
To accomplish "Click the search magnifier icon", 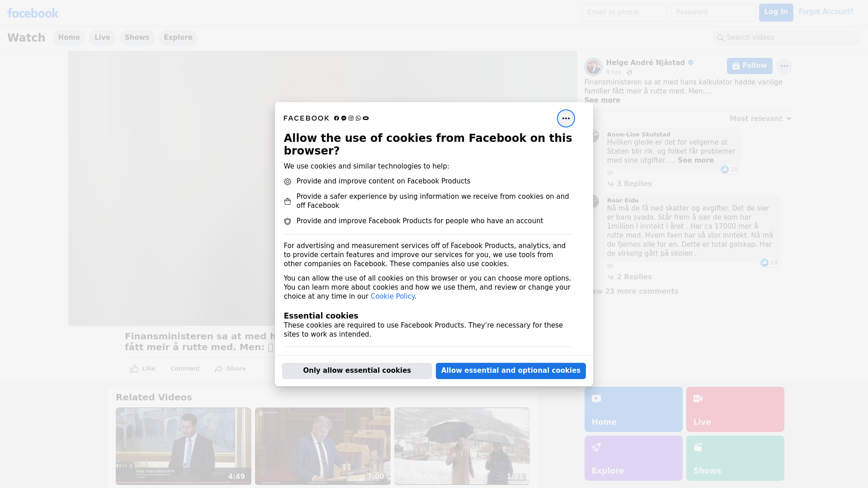I will [x=720, y=38].
